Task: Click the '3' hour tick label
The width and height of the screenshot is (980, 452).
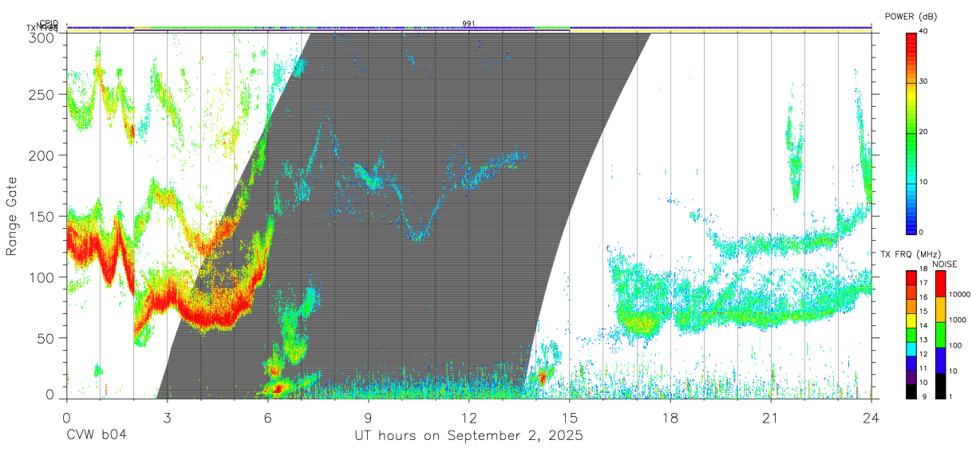Action: coord(167,417)
